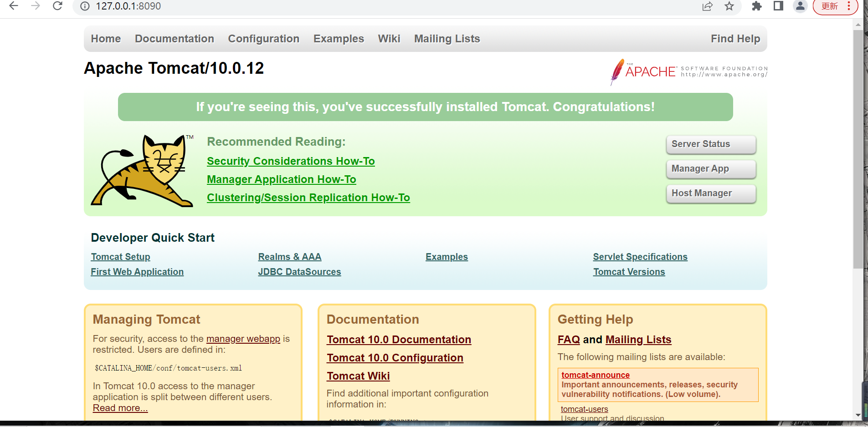Open the Examples link under Developer Quick Start
The height and width of the screenshot is (427, 868).
(x=447, y=257)
